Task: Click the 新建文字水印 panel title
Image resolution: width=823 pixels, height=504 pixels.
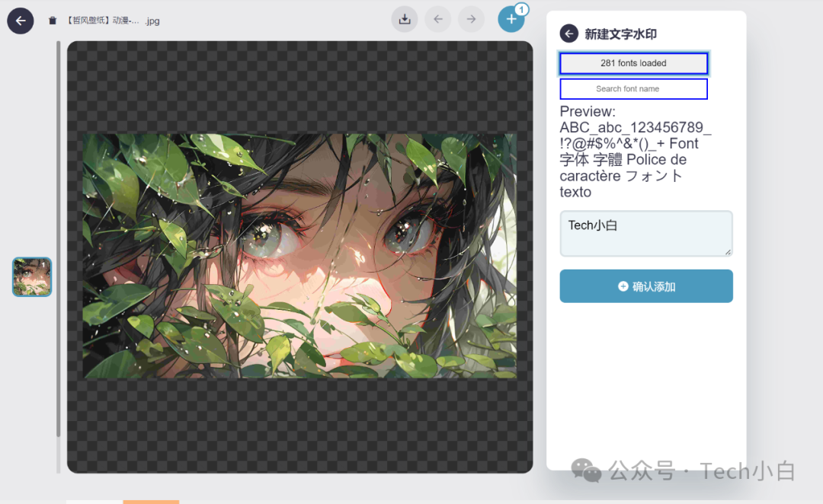Action: point(620,34)
